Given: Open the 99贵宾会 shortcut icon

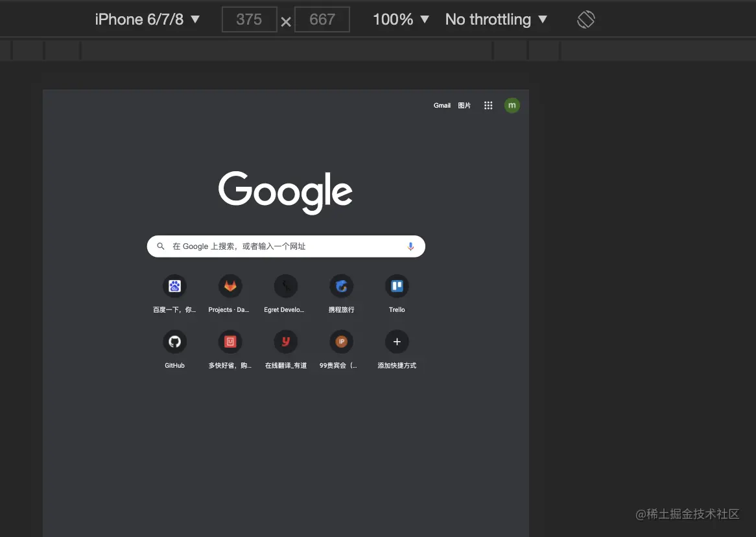Looking at the screenshot, I should pos(341,342).
